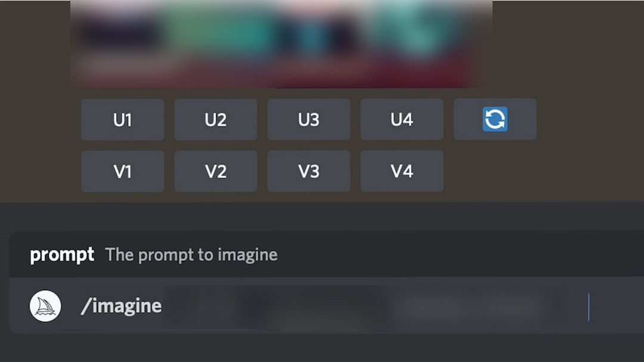Viewport: 644px width, 362px height.
Task: Click the blue re-roll refresh icon
Action: (x=494, y=120)
